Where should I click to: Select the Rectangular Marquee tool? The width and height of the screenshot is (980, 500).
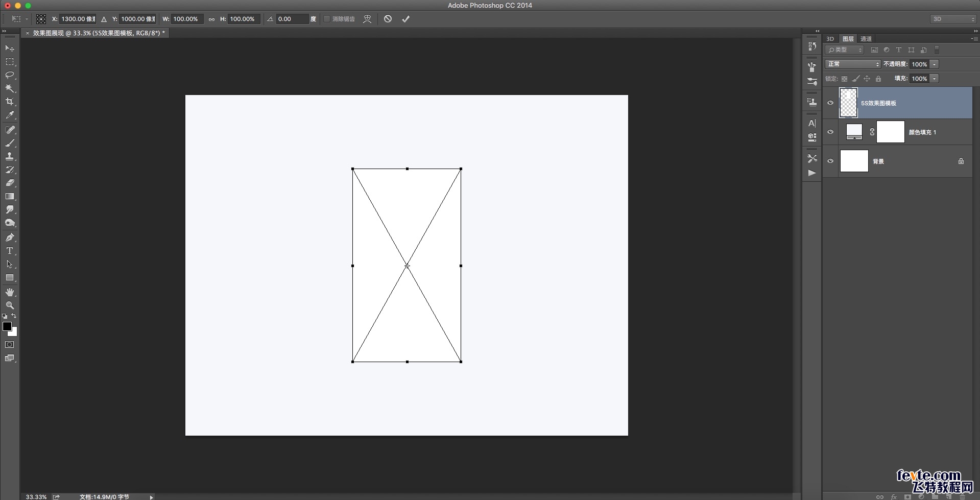point(10,62)
